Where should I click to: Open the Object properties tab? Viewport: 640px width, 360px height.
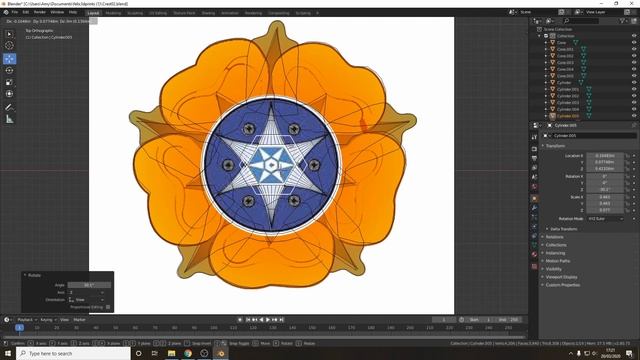534,198
